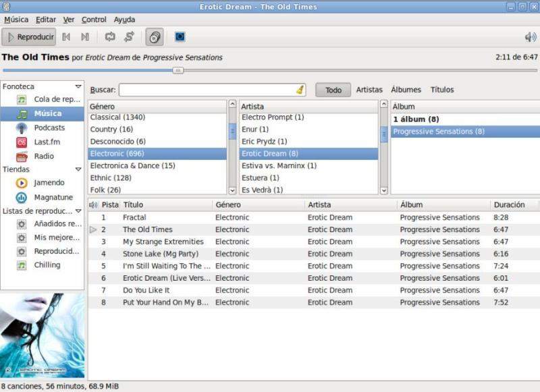Filter search by Artistas
Screen dimensions: 540x392
coord(369,90)
